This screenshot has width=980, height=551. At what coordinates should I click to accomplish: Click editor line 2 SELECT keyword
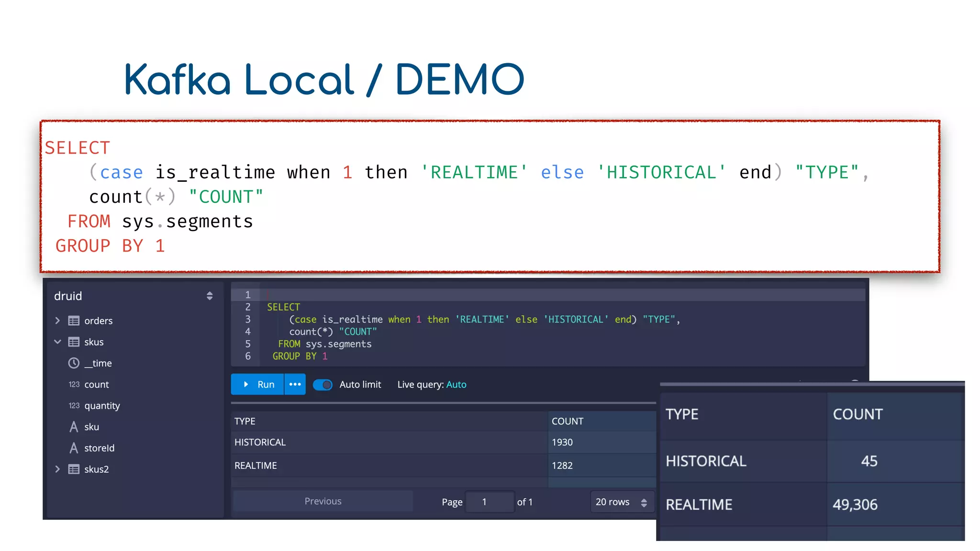point(283,307)
